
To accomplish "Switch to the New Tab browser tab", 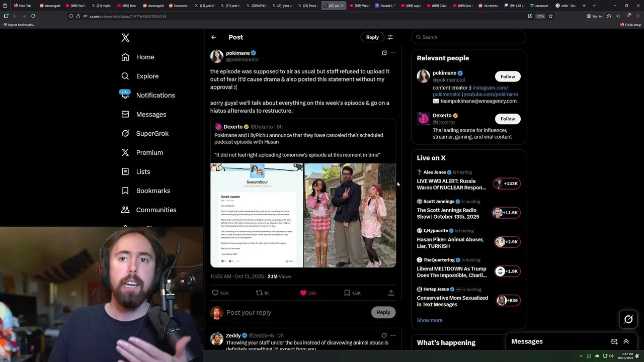I will 23,6.
